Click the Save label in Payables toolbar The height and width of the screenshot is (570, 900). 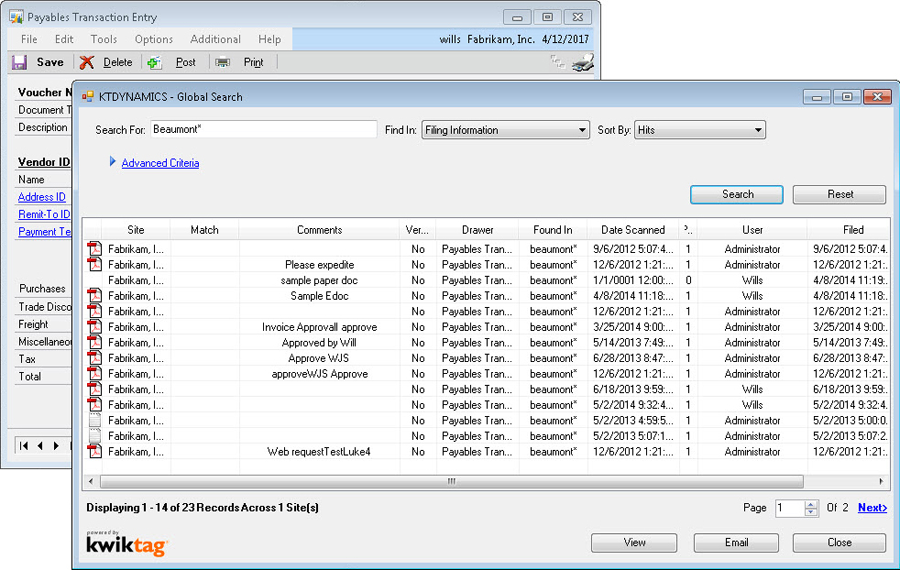(50, 62)
